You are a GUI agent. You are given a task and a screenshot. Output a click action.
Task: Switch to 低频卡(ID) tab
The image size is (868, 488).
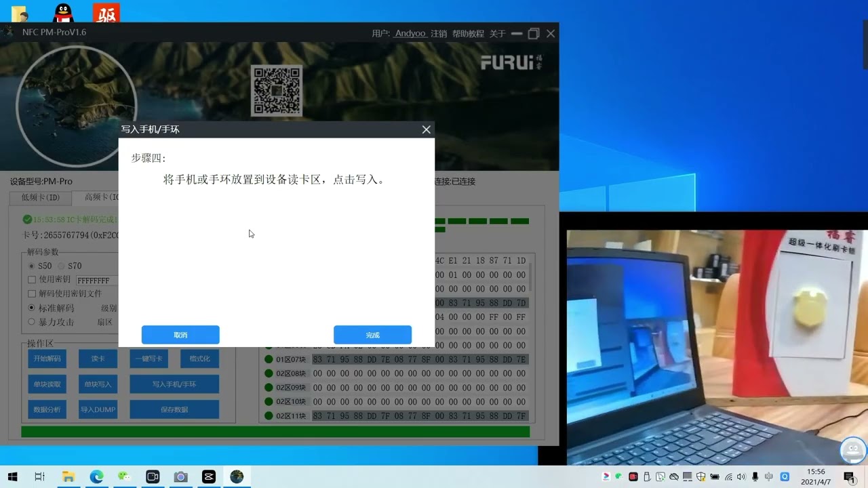(41, 197)
